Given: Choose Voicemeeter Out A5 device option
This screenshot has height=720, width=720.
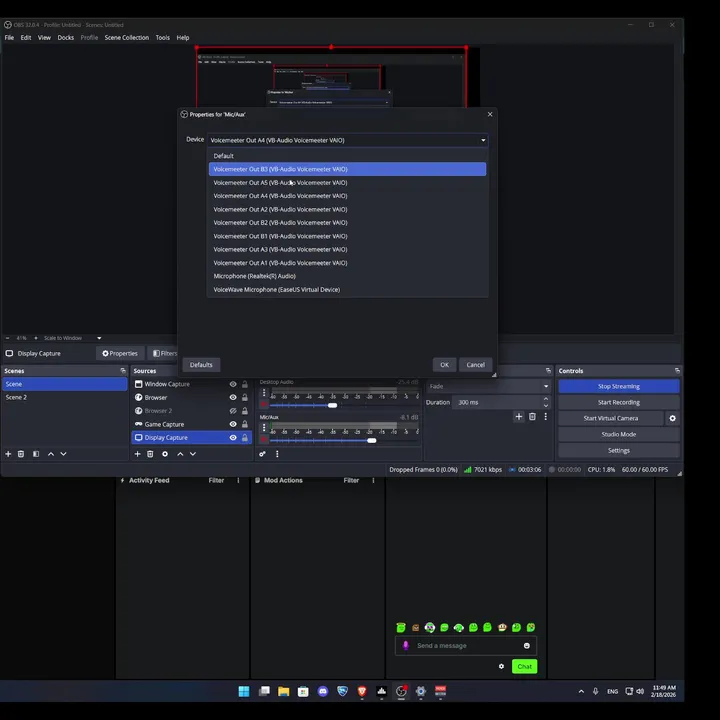Looking at the screenshot, I should tap(347, 182).
